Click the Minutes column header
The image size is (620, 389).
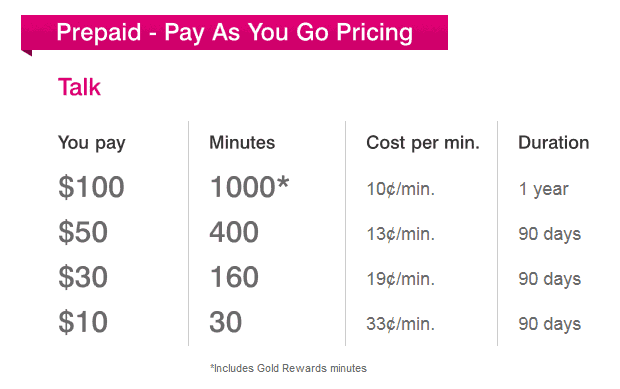coord(242,142)
